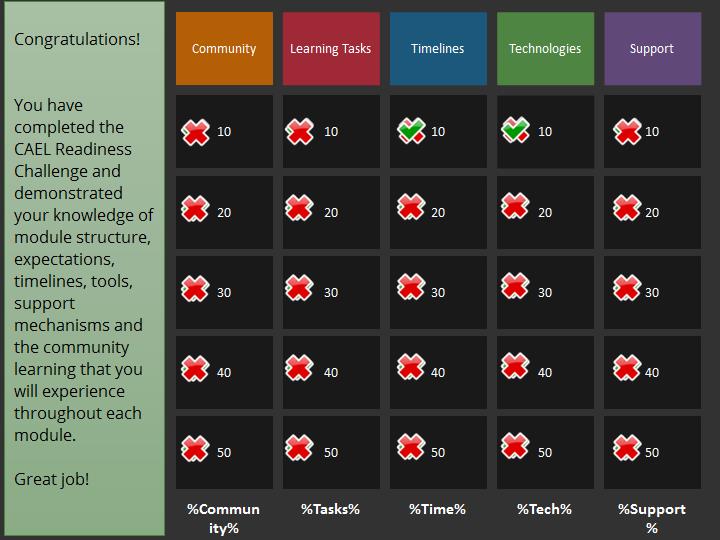Click the red X on Technologies 50
The height and width of the screenshot is (540, 720).
515,445
